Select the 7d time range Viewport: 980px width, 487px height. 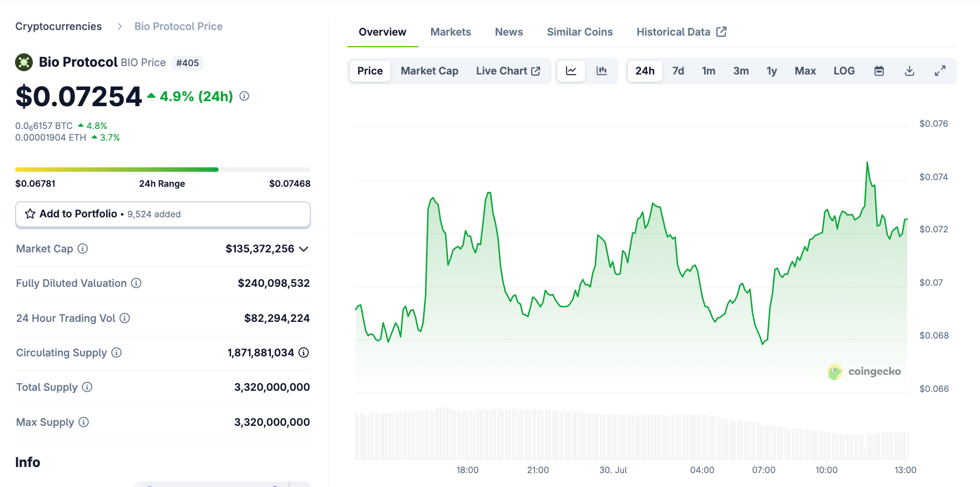[678, 71]
